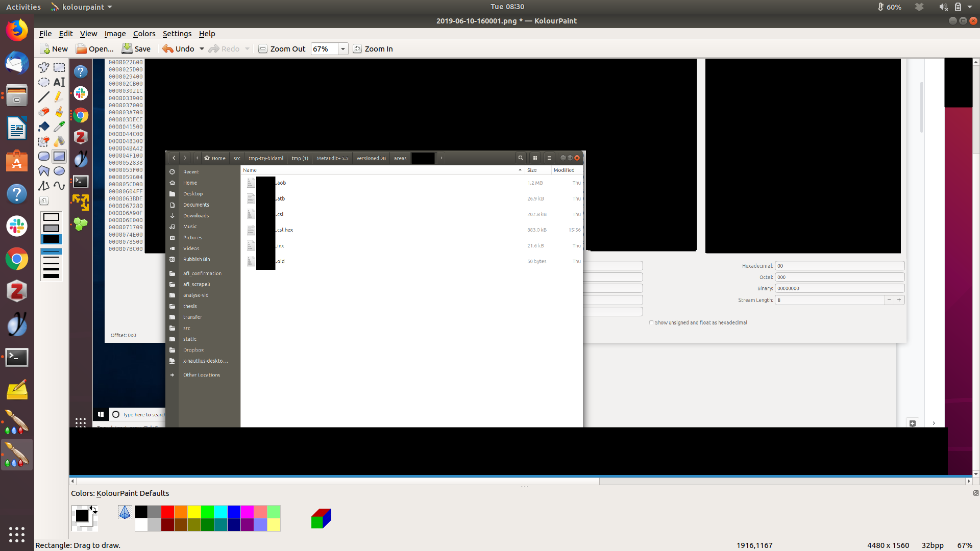Open the zoom percentage combo box
Screen dimensions: 980x551
pos(343,49)
